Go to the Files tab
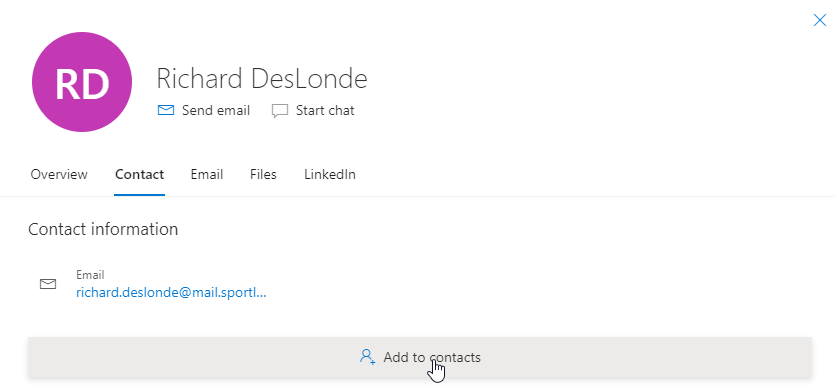This screenshot has width=835, height=391. pos(263,174)
